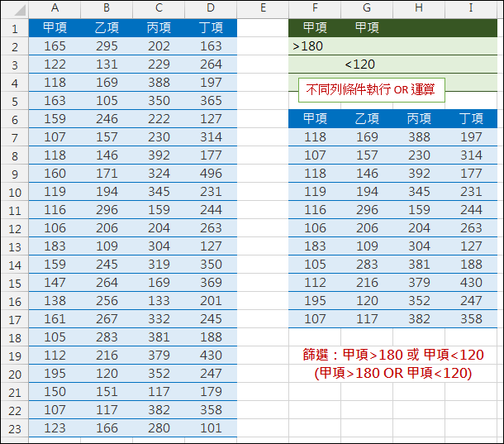Click the result header 丙項 in cell H6
Screen dimensions: 504x444
coord(419,119)
